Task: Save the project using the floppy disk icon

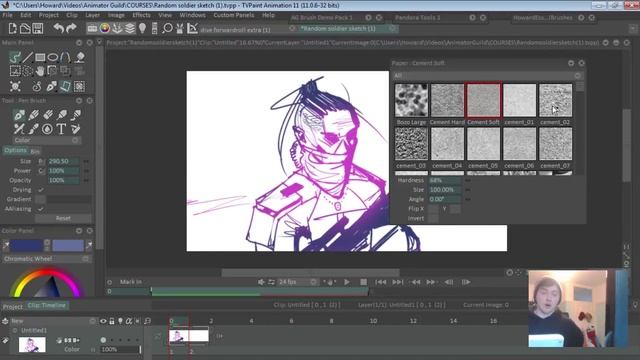Action: point(38,28)
